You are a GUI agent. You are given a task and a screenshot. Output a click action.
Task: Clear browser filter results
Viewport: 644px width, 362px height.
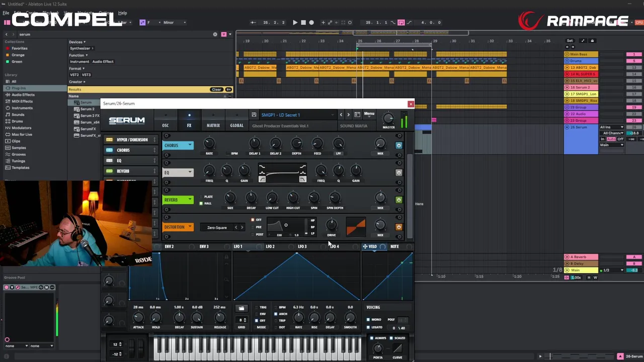(216, 89)
